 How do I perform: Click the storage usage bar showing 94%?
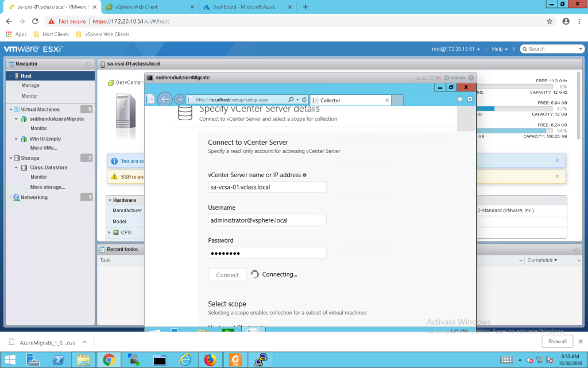[516, 131]
